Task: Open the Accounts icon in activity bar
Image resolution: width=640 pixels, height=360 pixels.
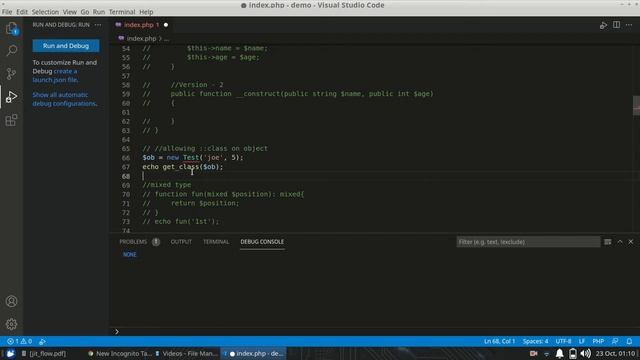Action: [x=11, y=301]
